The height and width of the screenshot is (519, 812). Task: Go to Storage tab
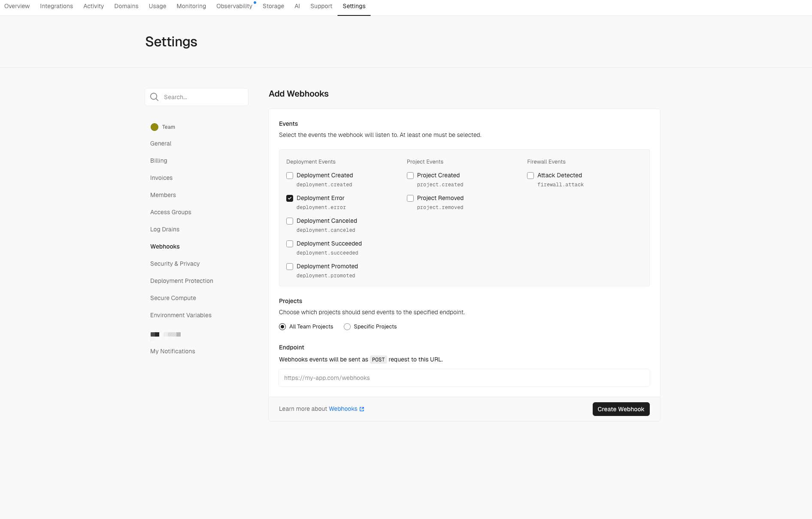pyautogui.click(x=273, y=6)
